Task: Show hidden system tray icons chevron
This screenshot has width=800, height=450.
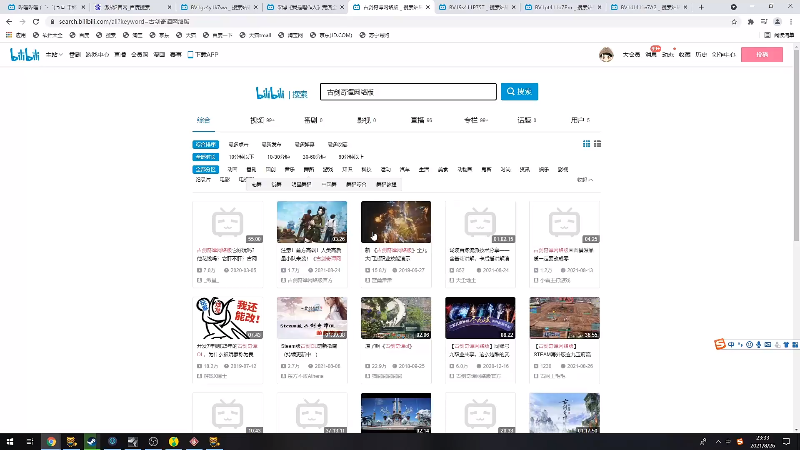Action: click(718, 441)
